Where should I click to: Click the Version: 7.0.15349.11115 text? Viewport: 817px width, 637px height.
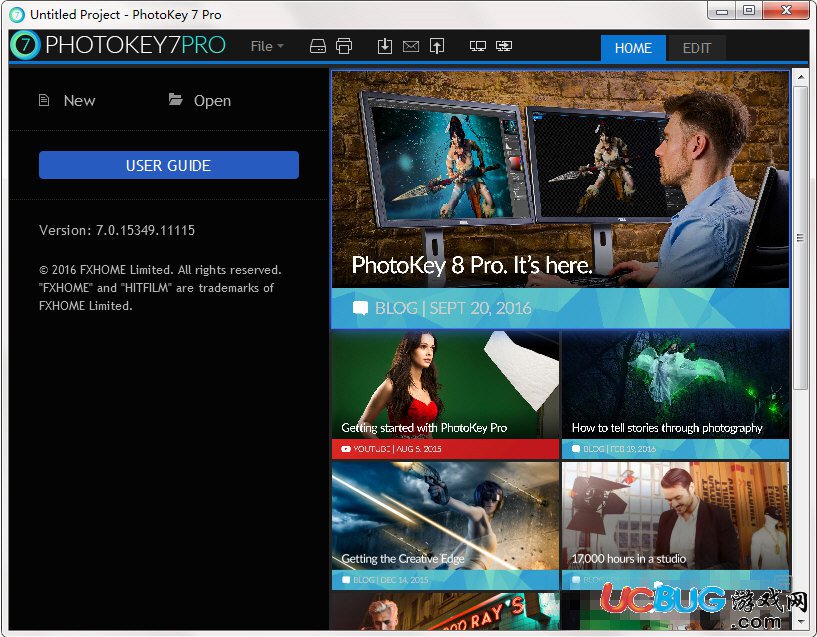117,230
